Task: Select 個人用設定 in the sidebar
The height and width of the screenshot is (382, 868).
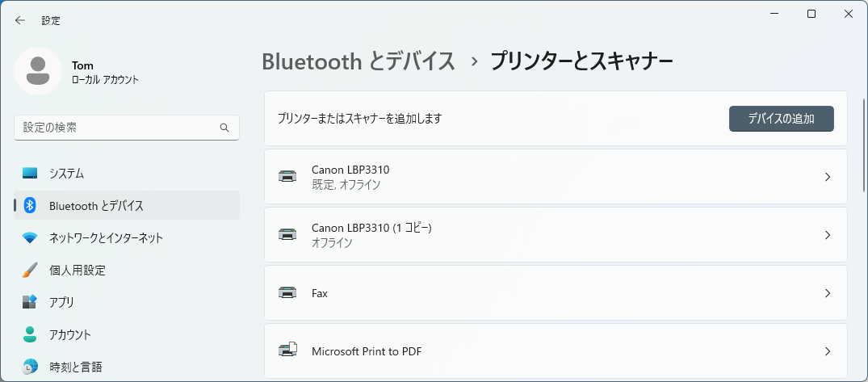Action: [x=127, y=271]
